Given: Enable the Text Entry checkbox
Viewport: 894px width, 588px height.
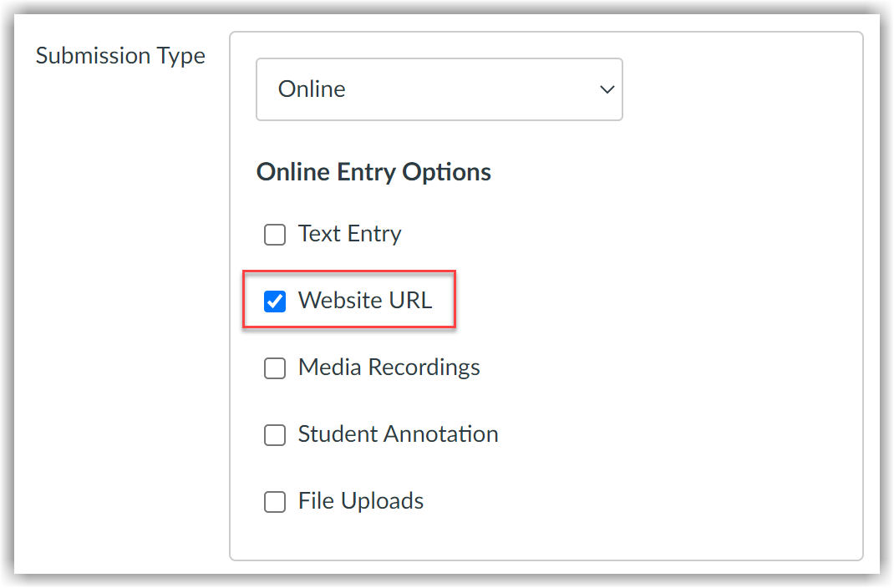Looking at the screenshot, I should [x=275, y=235].
